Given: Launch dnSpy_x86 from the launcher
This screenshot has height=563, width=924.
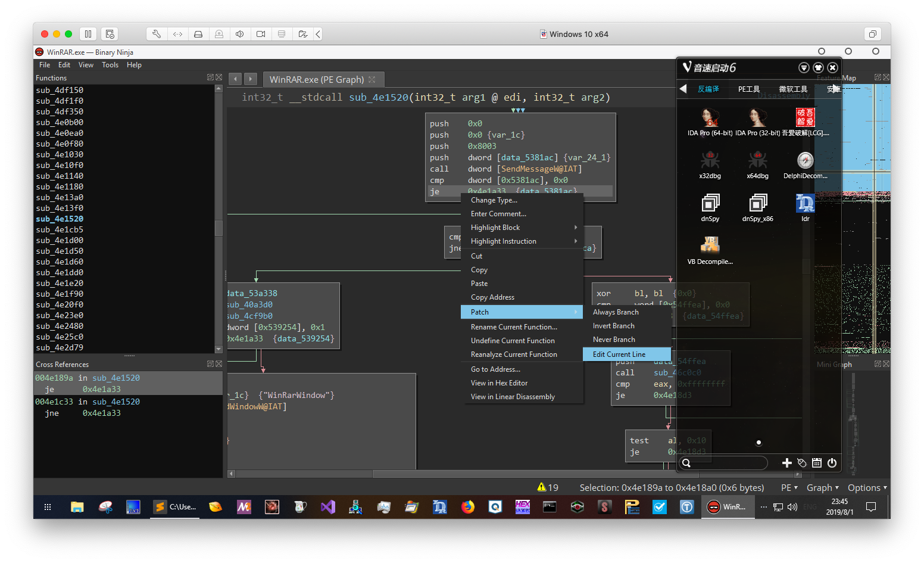Looking at the screenshot, I should click(757, 208).
